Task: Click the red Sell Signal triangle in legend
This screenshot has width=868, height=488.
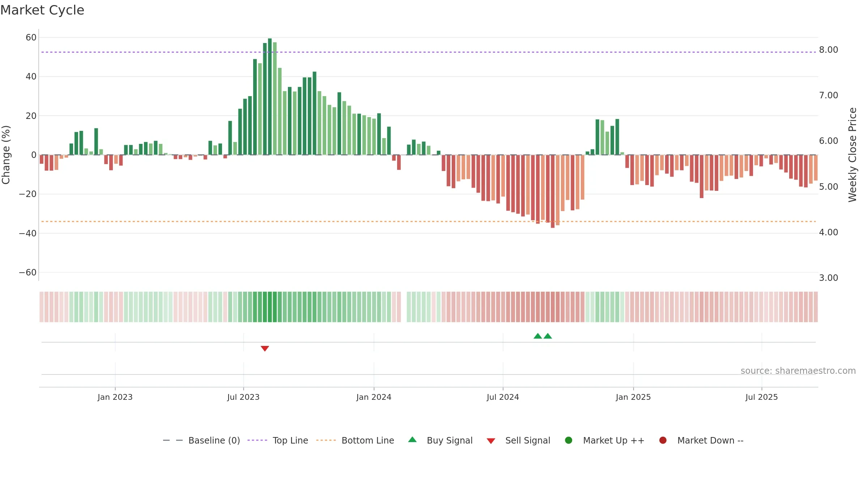Action: point(491,441)
